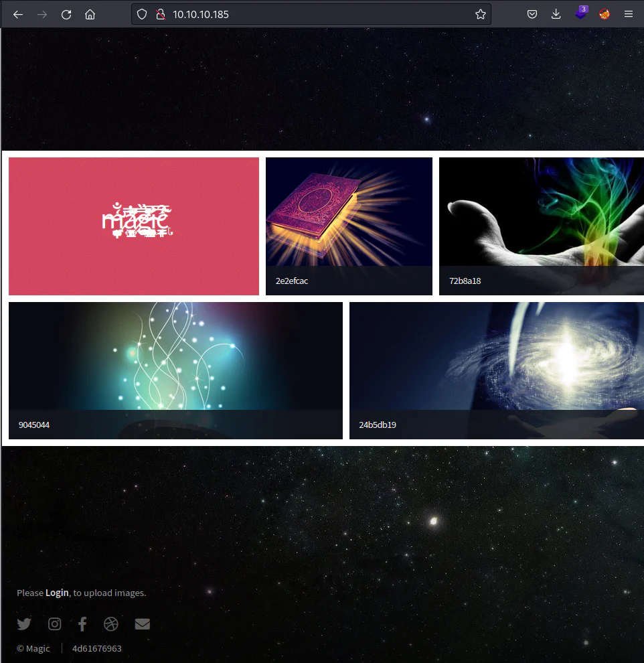Bookmark this page with the star

[481, 14]
